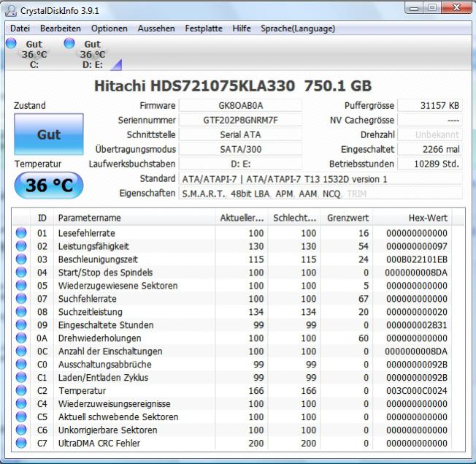This screenshot has height=464, width=476.
Task: Click the 36 °C temperature button
Action: click(x=49, y=186)
